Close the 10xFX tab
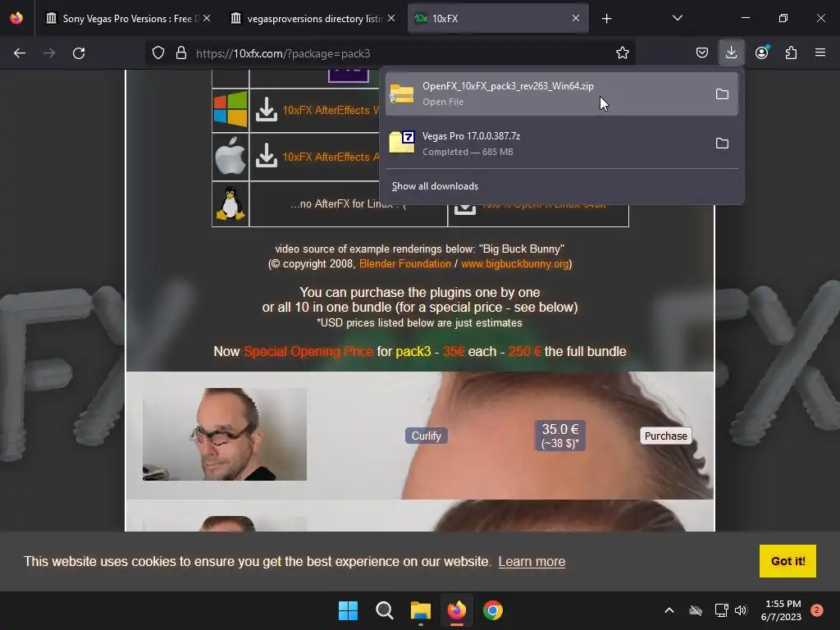The height and width of the screenshot is (630, 840). (x=575, y=18)
